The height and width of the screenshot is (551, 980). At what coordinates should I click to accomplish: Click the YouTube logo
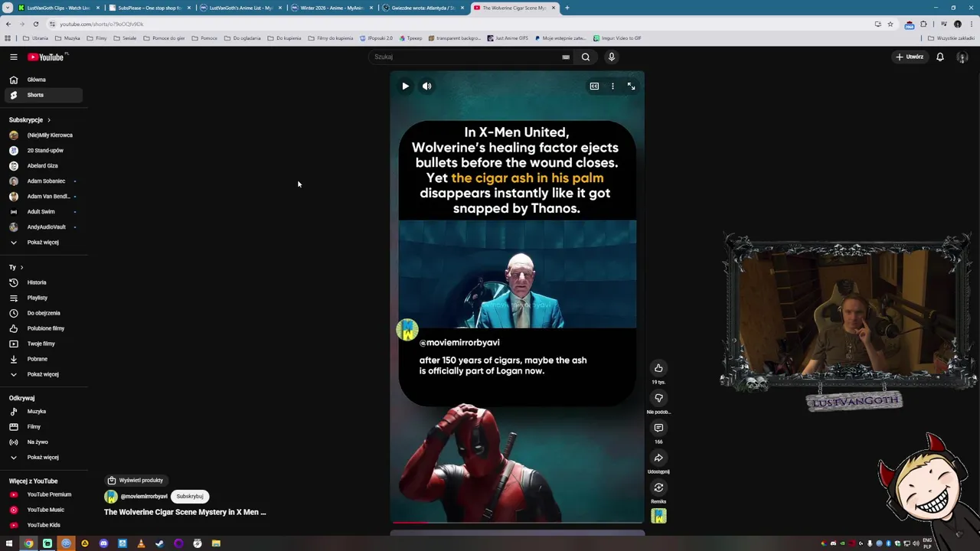pyautogui.click(x=47, y=57)
